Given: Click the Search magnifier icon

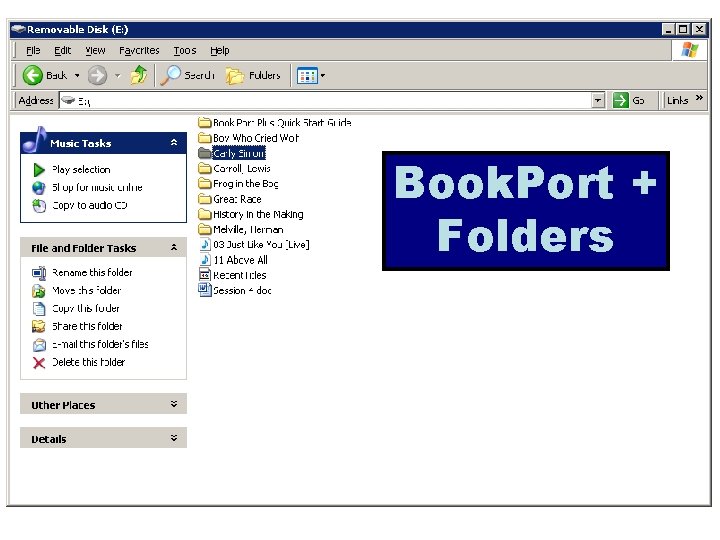Looking at the screenshot, I should tap(170, 75).
